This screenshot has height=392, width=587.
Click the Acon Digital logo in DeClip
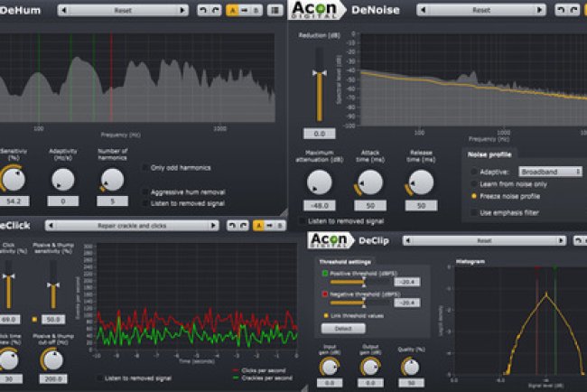click(330, 240)
